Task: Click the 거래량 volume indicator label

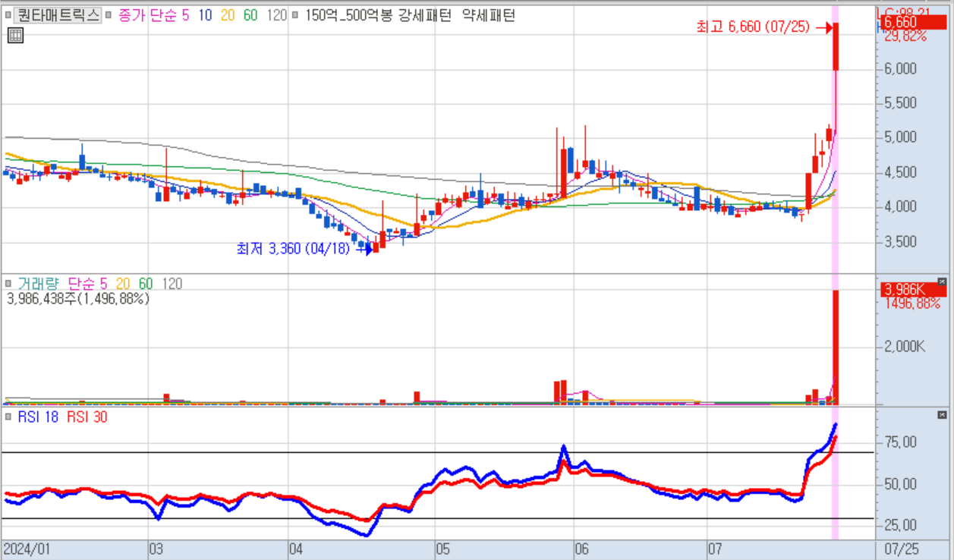Action: [38, 284]
